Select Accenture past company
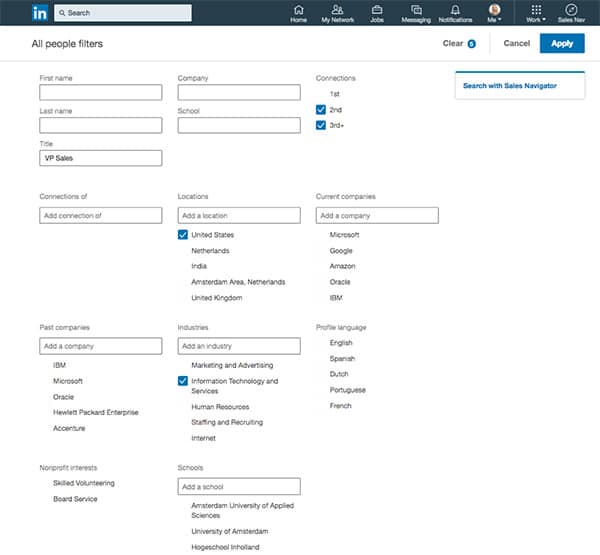The image size is (600, 555). point(69,428)
